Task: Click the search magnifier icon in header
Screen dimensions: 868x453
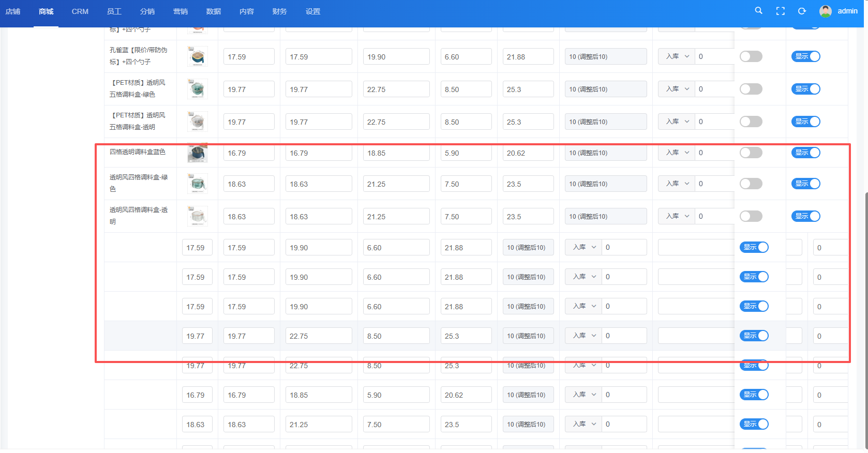Action: [x=758, y=11]
